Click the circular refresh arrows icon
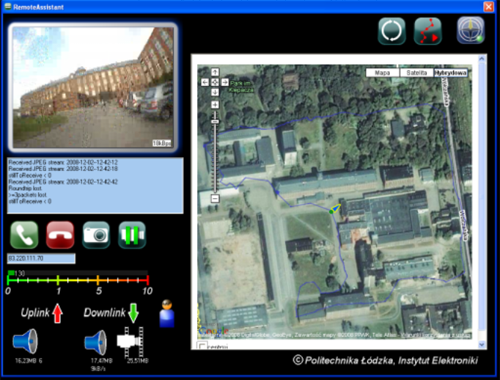Viewport: 500px width, 380px height. point(392,31)
